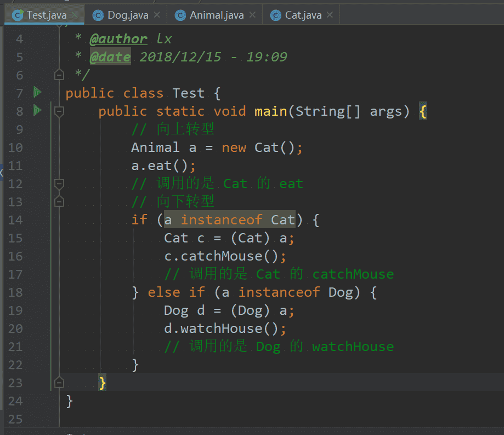Click the class icon on Animal.java tab

coord(180,15)
